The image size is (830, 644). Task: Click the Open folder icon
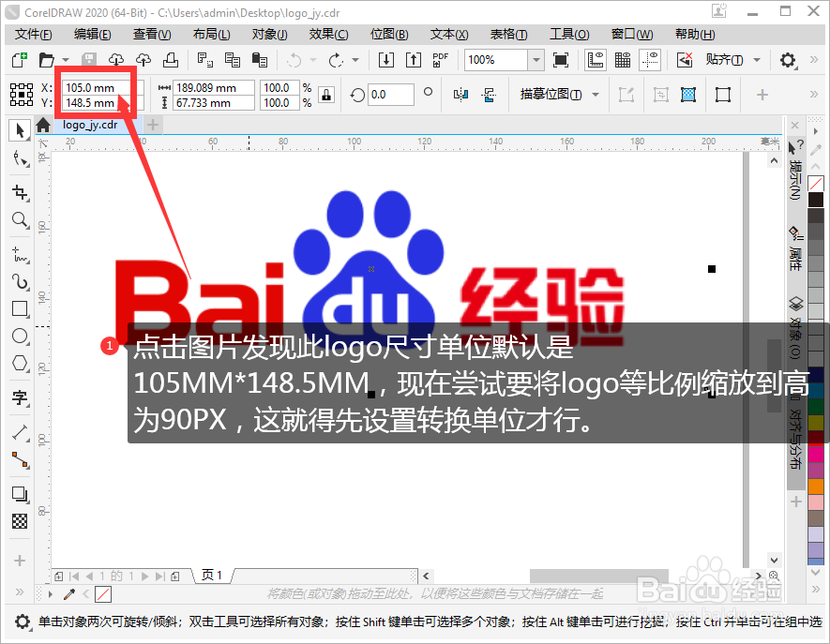click(46, 60)
